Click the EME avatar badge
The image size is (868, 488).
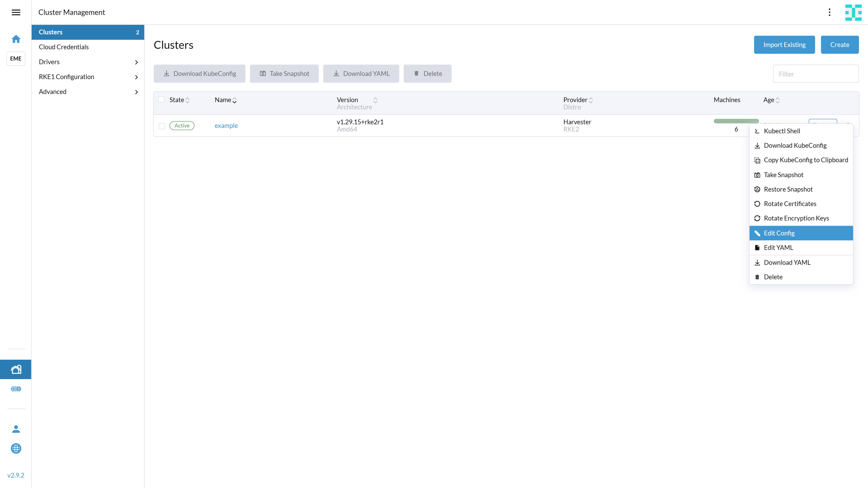pos(16,59)
